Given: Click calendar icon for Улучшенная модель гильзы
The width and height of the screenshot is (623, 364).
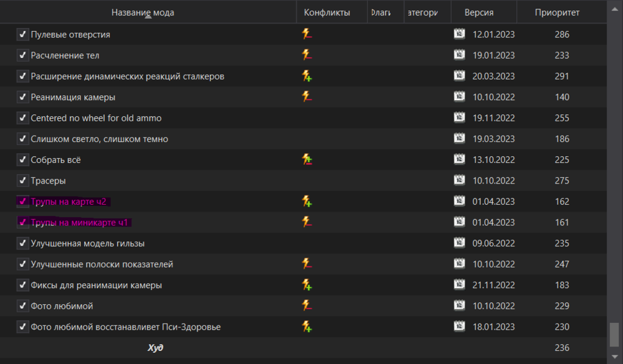Looking at the screenshot, I should coord(459,243).
